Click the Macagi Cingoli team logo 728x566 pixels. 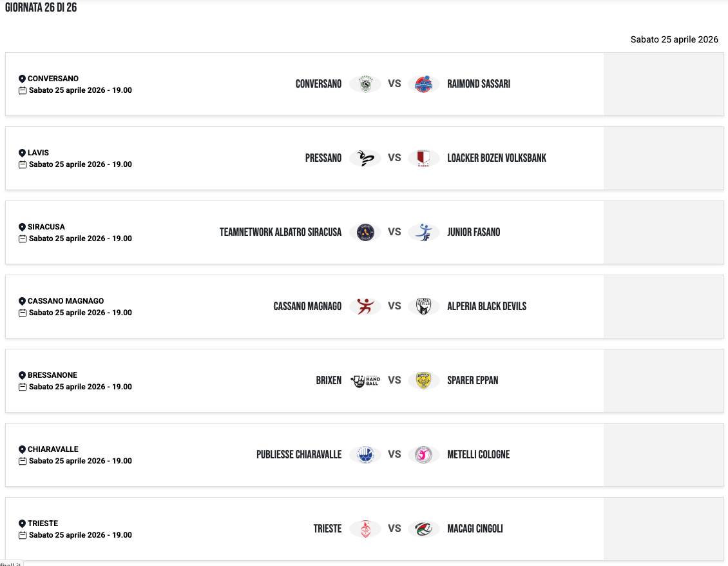(x=423, y=529)
